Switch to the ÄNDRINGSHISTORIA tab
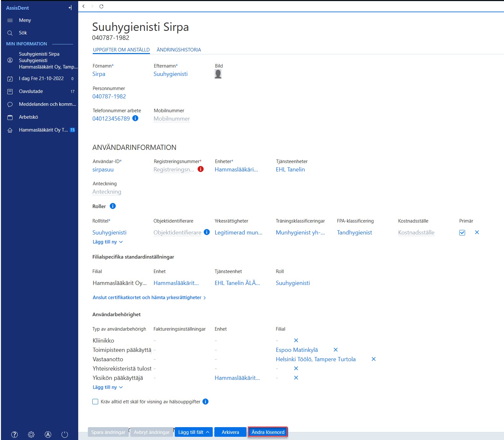The width and height of the screenshot is (504, 440). coord(179,50)
